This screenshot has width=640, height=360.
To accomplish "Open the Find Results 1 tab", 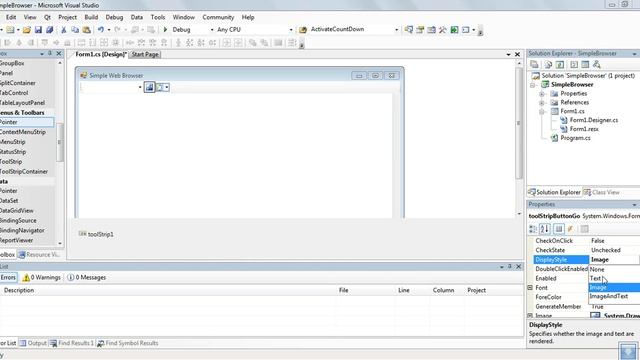I will (72, 343).
